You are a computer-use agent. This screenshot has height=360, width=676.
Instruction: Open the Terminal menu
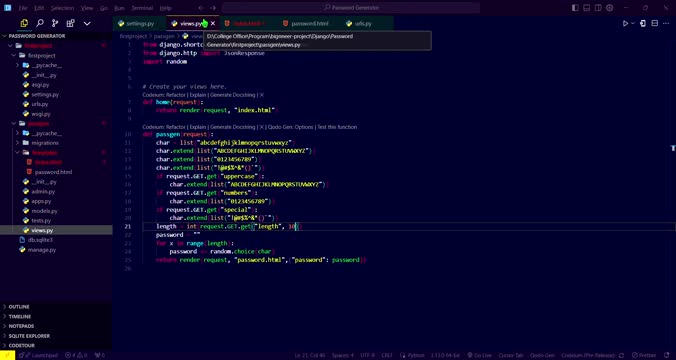[142, 8]
